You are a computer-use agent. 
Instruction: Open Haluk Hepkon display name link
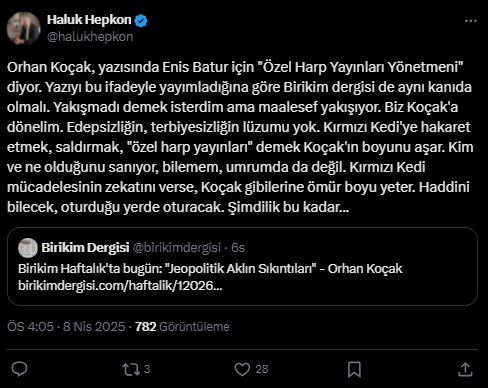click(x=89, y=20)
